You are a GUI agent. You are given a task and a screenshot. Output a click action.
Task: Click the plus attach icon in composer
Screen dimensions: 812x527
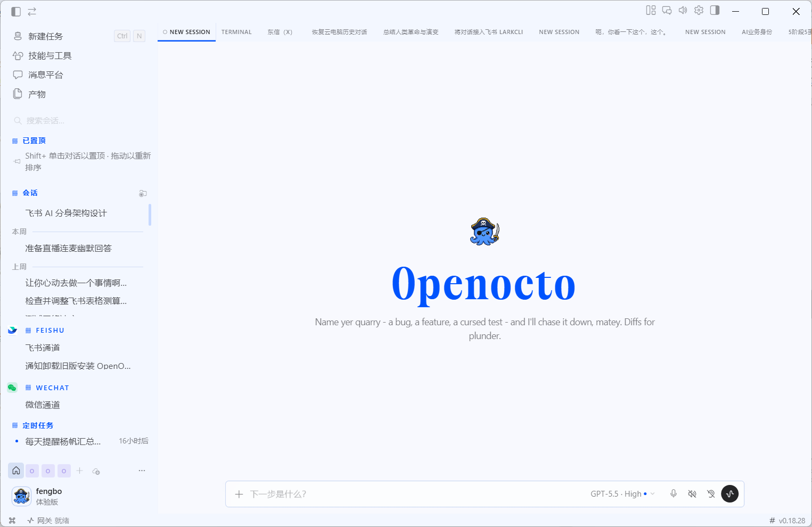pyautogui.click(x=239, y=494)
